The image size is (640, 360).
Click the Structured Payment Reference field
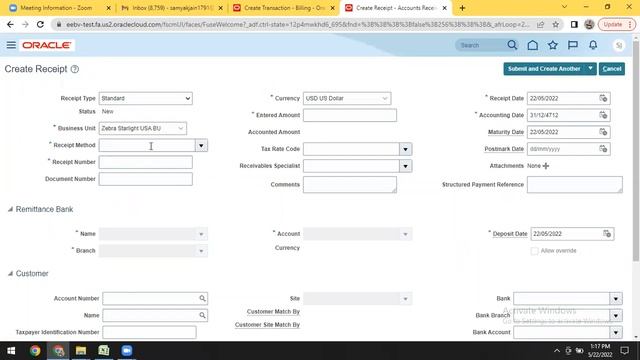coord(575,184)
